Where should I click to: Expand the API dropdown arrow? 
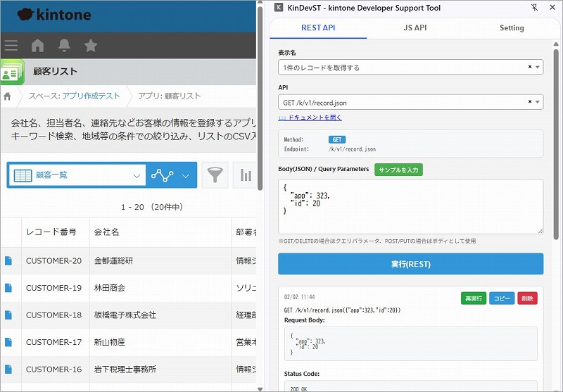click(538, 102)
